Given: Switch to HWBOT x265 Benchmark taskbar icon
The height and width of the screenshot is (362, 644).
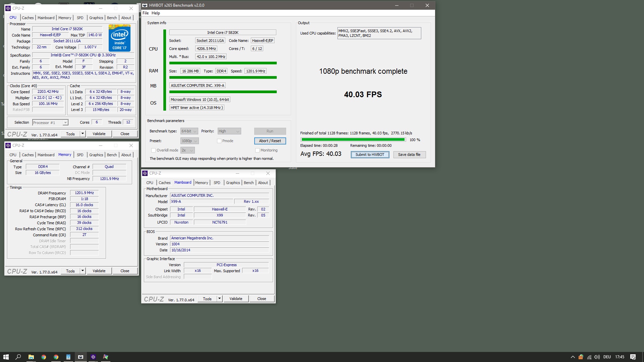Looking at the screenshot, I should [x=80, y=357].
